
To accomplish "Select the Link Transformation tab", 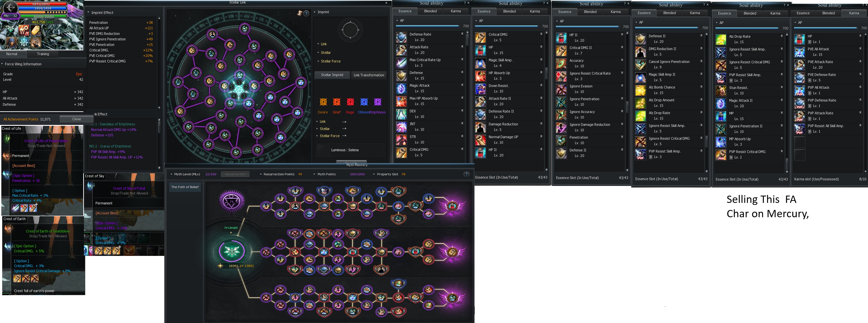I will click(x=369, y=75).
